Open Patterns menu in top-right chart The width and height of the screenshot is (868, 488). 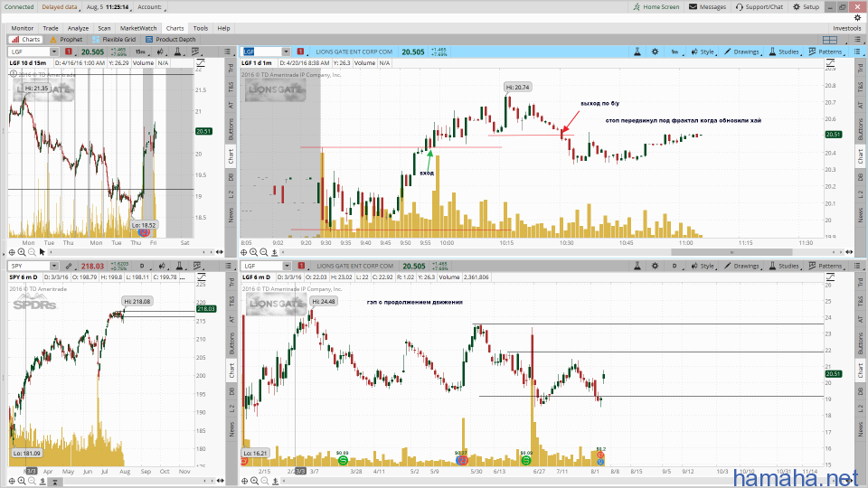tap(826, 52)
